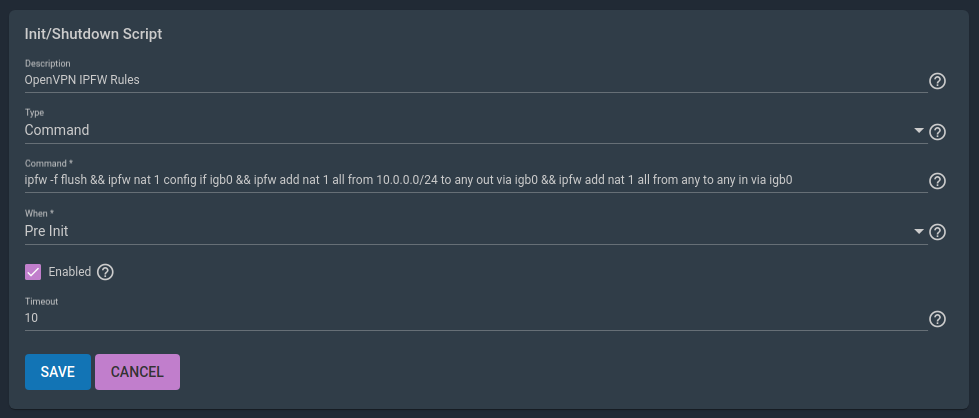View help icon beside Command field
979x418 pixels.
coord(937,181)
